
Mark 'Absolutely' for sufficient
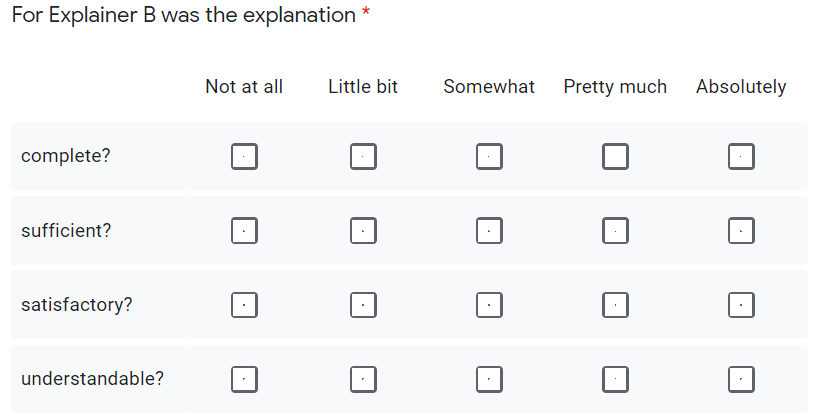coord(741,231)
